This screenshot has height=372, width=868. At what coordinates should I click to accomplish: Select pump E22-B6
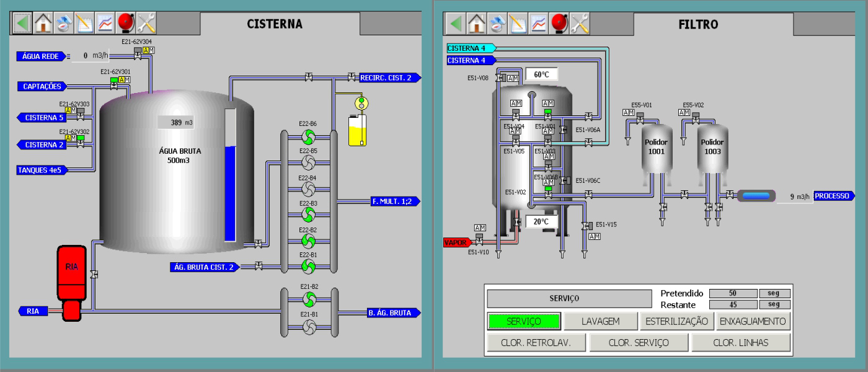click(x=308, y=136)
